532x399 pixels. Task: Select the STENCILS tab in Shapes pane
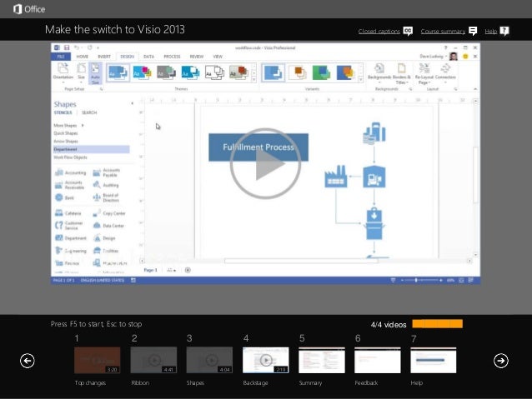tap(63, 112)
